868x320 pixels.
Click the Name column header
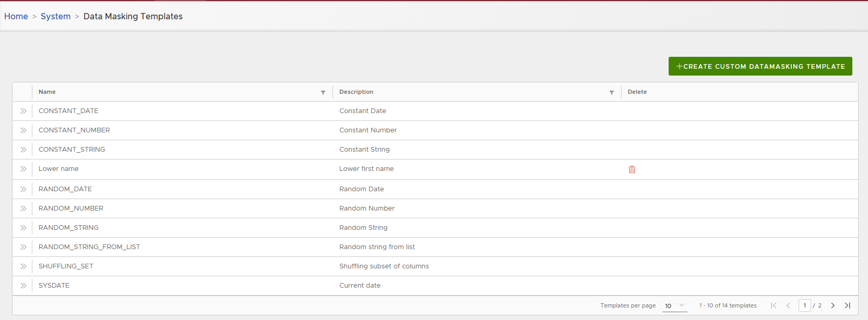47,92
